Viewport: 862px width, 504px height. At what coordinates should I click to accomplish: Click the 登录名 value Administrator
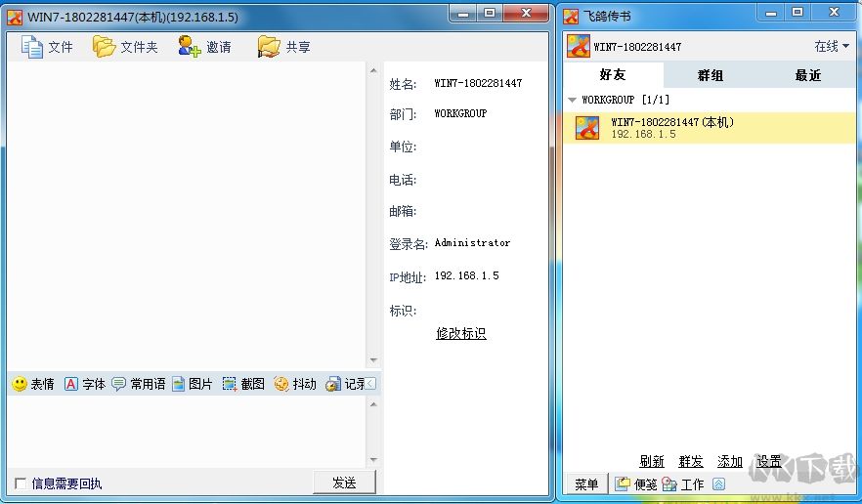pyautogui.click(x=472, y=243)
